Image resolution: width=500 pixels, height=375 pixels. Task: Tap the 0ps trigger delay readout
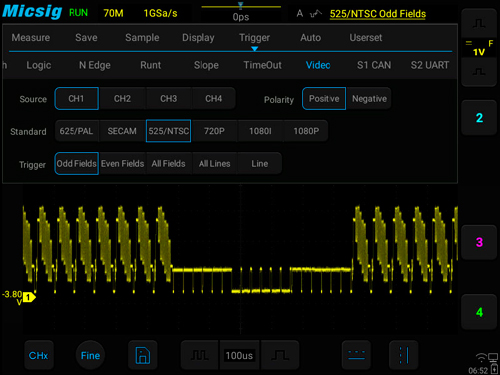[x=241, y=17]
